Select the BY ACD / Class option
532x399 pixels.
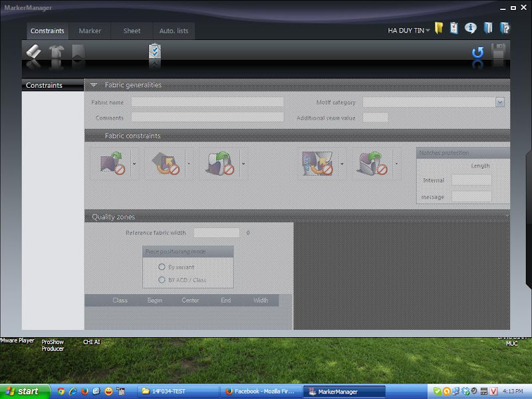[162, 280]
